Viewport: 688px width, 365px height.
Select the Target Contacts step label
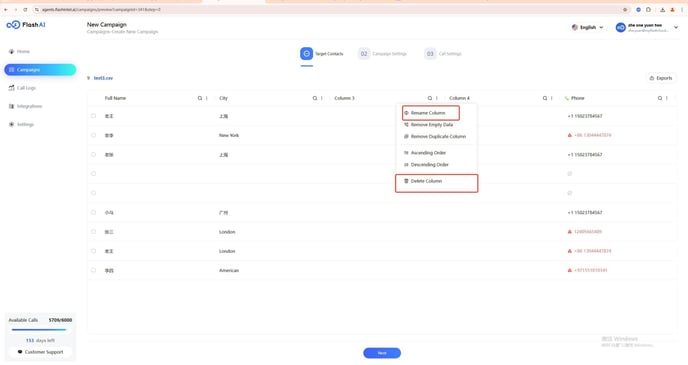[x=329, y=54]
